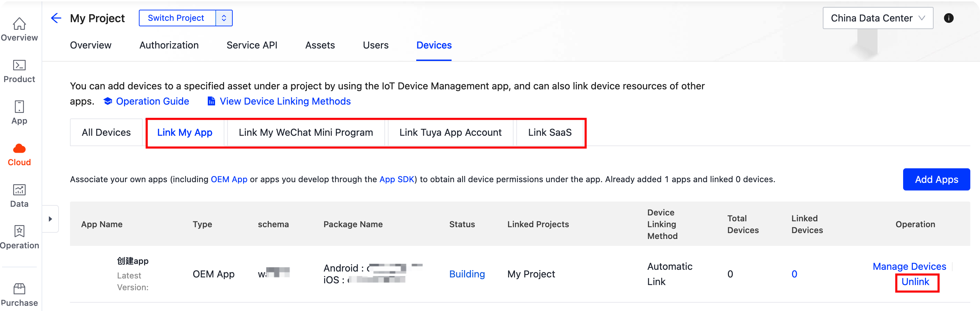
Task: Switch to the Service API tab
Action: 252,45
